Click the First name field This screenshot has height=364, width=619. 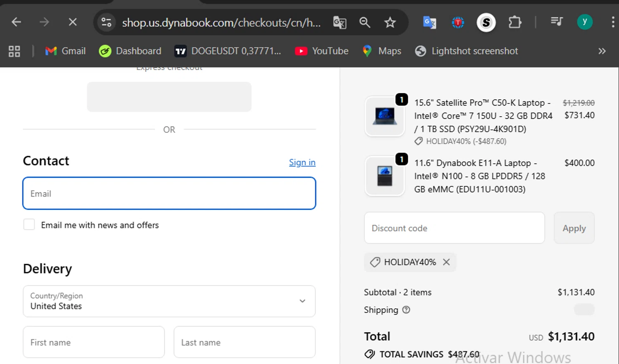94,342
